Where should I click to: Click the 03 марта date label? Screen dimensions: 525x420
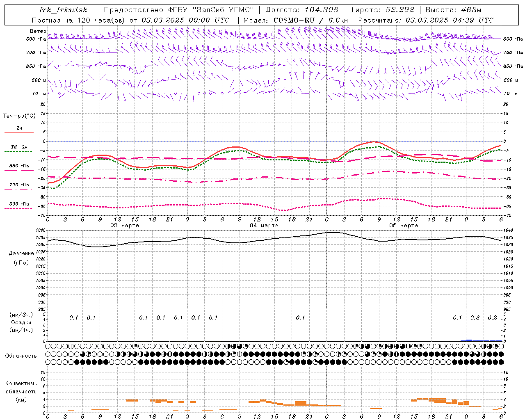coord(125,226)
